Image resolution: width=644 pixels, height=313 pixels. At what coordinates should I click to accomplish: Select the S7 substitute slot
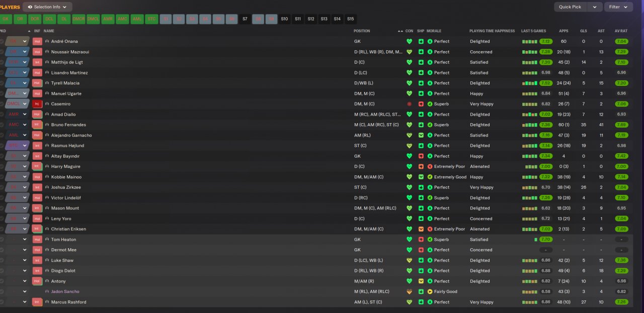coord(245,19)
